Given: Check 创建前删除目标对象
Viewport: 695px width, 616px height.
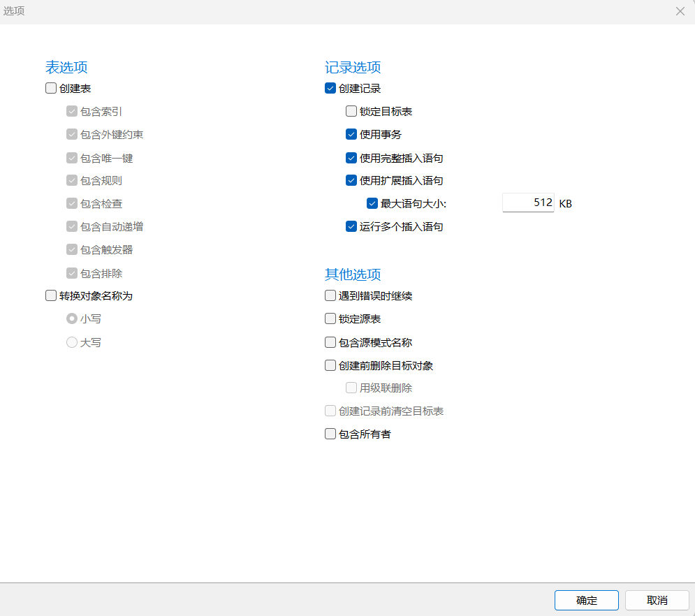Looking at the screenshot, I should 330,365.
